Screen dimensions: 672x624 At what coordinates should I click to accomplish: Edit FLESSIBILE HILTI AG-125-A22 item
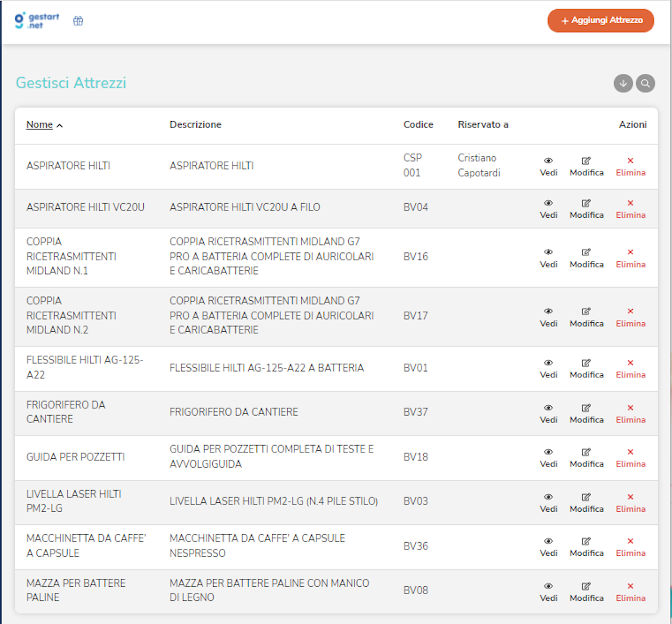coord(586,368)
